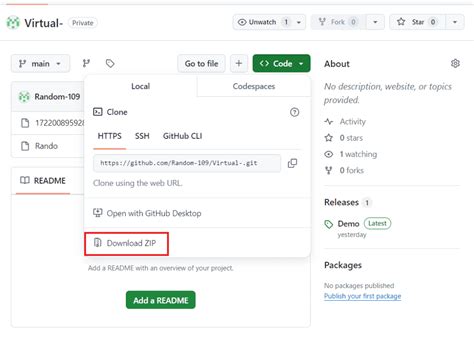474x364 pixels.
Task: Click the clone help question mark icon
Action: [294, 112]
